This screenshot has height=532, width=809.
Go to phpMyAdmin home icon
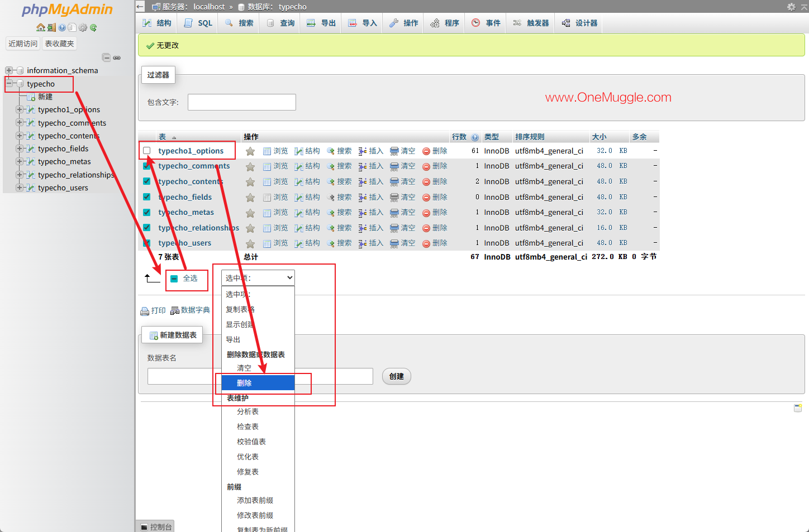pos(40,27)
